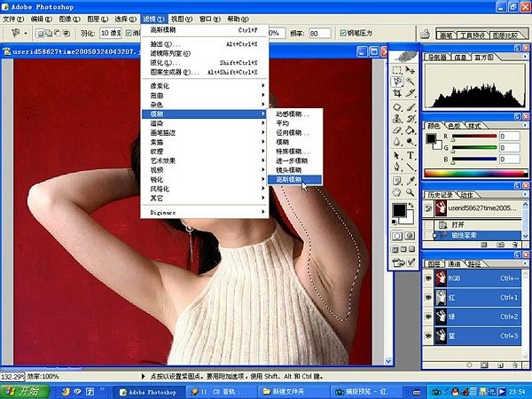Select the Type tool
The width and height of the screenshot is (532, 399).
(411, 155)
